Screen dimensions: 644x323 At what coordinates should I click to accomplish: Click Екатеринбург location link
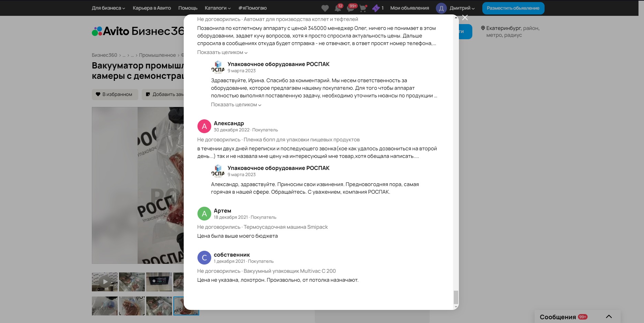click(504, 28)
